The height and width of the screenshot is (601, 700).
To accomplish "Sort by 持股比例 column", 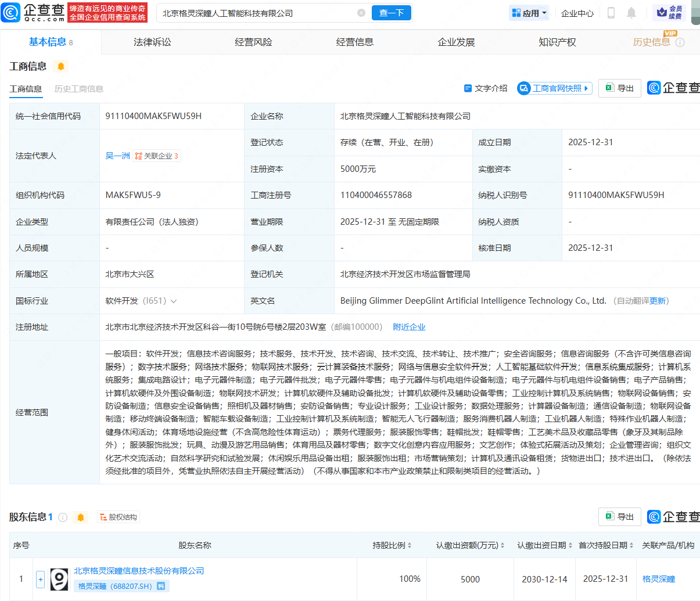I will click(x=392, y=545).
